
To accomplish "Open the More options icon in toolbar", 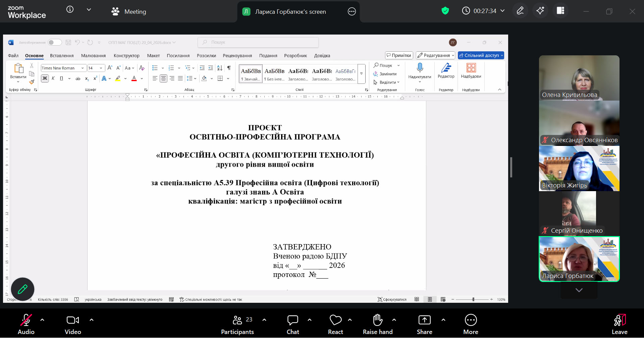I will (x=471, y=320).
